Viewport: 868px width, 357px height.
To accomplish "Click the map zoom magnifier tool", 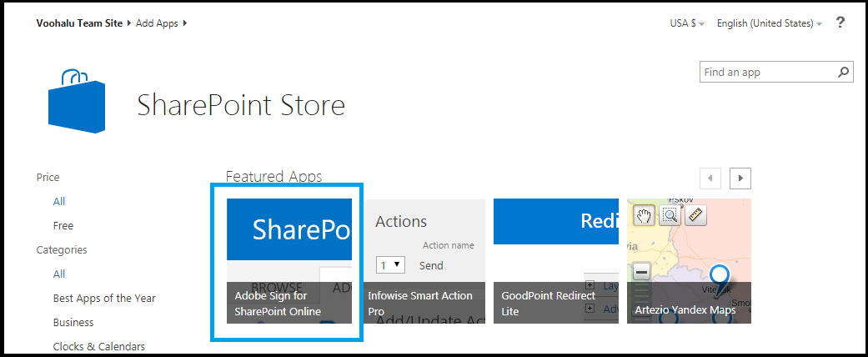I will (x=670, y=214).
